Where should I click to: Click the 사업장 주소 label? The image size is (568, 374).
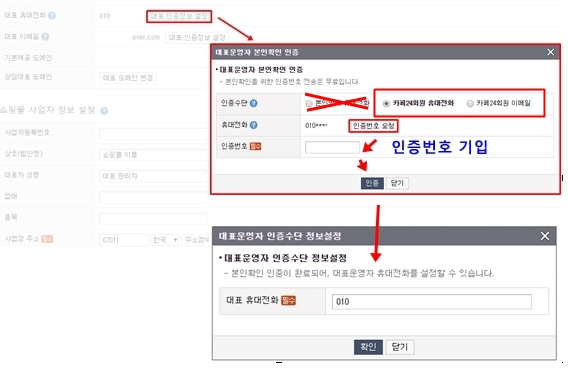21,239
